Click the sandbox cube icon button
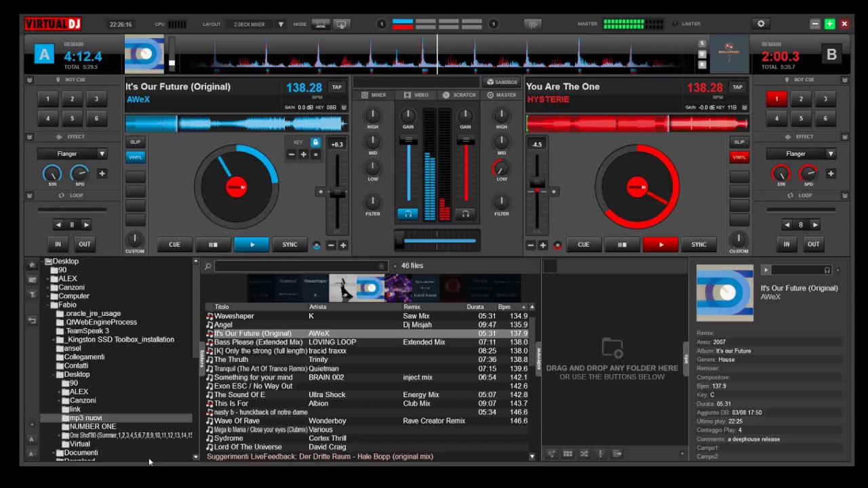 [x=502, y=82]
